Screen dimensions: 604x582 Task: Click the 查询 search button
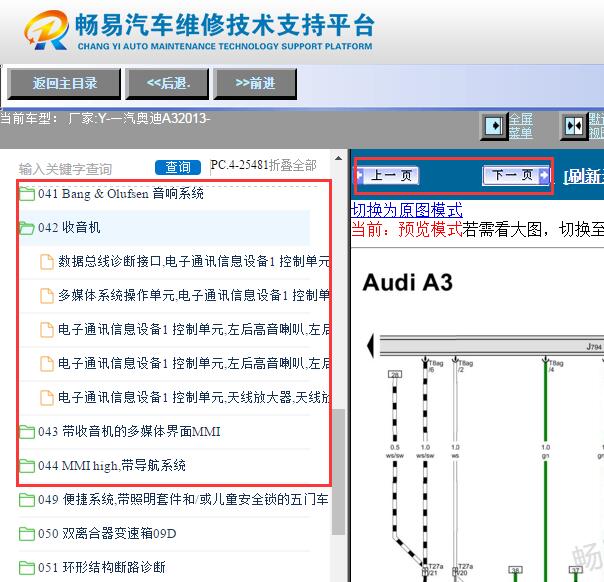(x=178, y=168)
